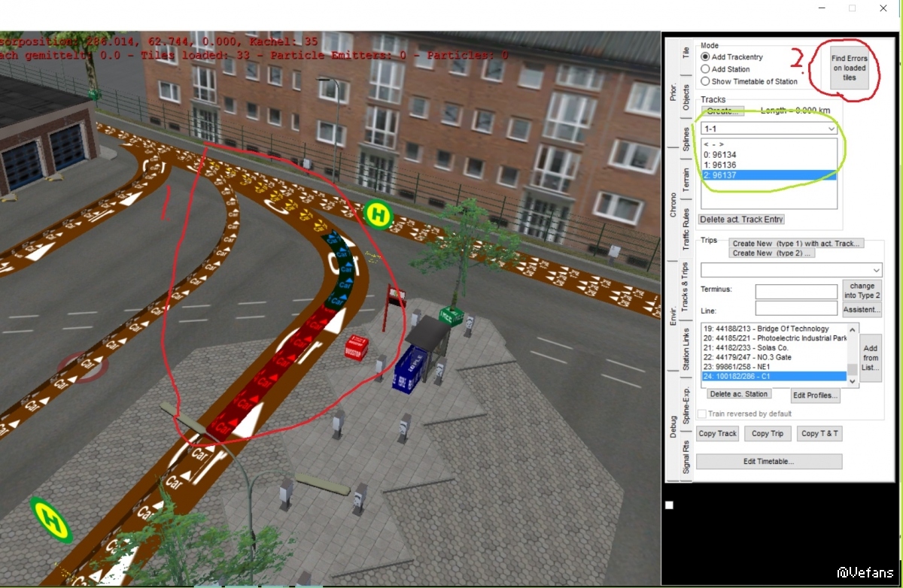Click Delete act. Track Entry button

coord(741,220)
